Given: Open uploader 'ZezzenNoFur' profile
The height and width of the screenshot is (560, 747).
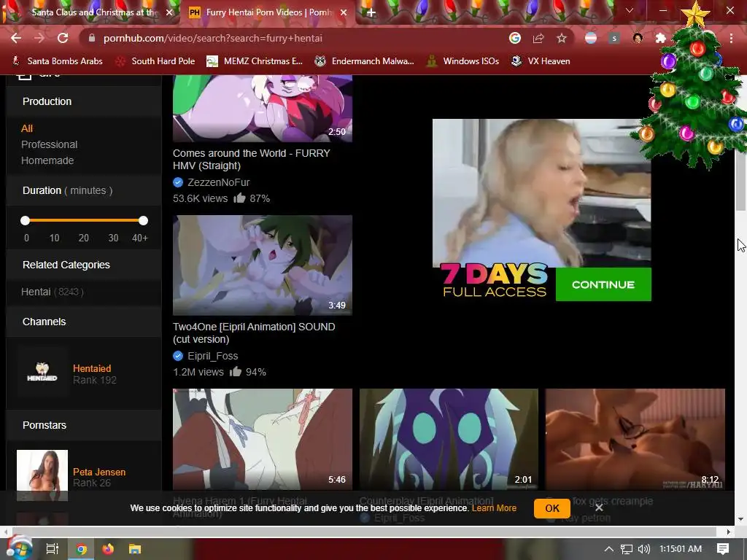Looking at the screenshot, I should 219,182.
